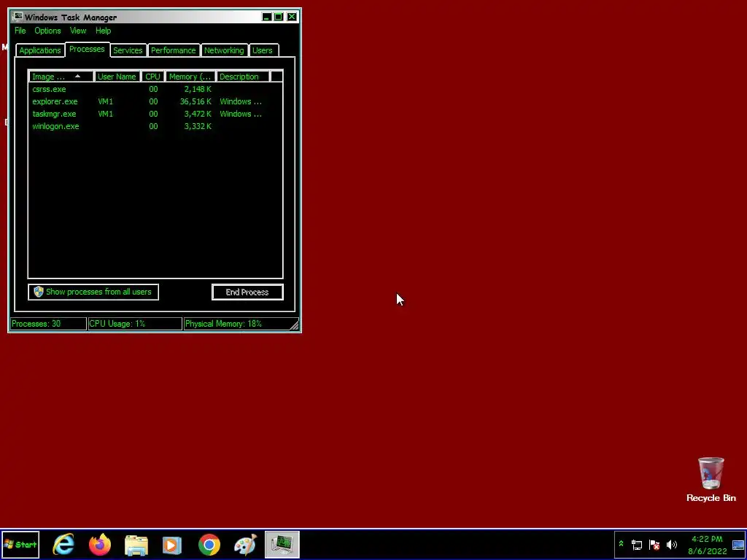This screenshot has height=560, width=747.
Task: Switch to the Services tab
Action: [x=128, y=50]
